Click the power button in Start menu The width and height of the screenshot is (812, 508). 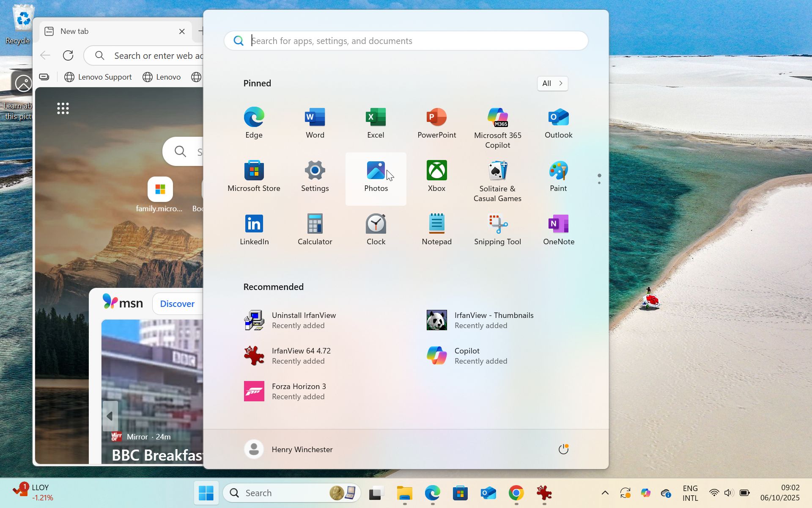[563, 449]
